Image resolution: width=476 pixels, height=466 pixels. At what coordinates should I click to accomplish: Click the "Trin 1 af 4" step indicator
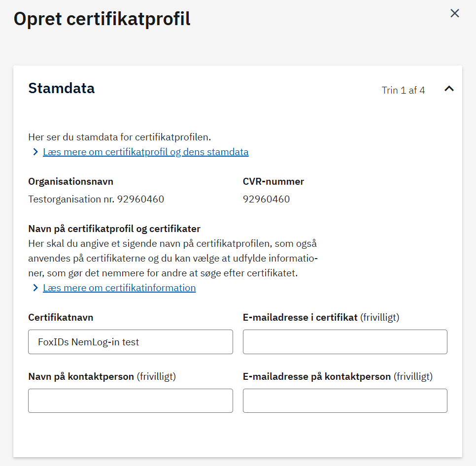click(403, 90)
